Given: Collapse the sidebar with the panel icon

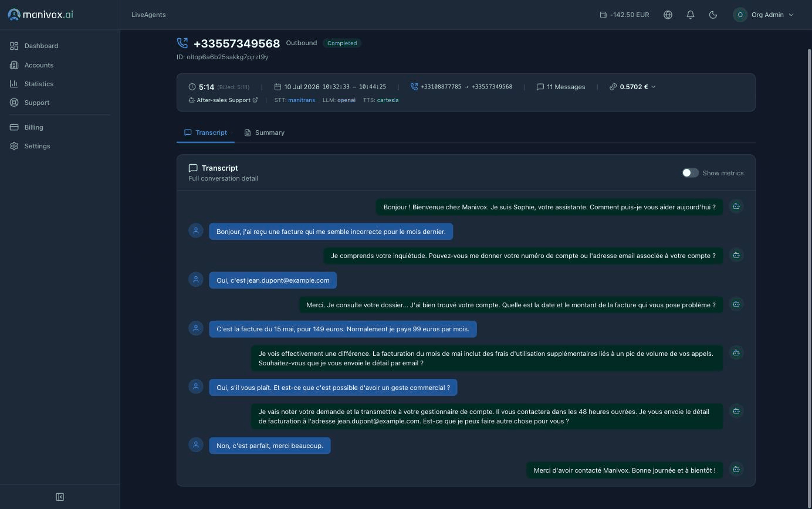Looking at the screenshot, I should click(60, 497).
